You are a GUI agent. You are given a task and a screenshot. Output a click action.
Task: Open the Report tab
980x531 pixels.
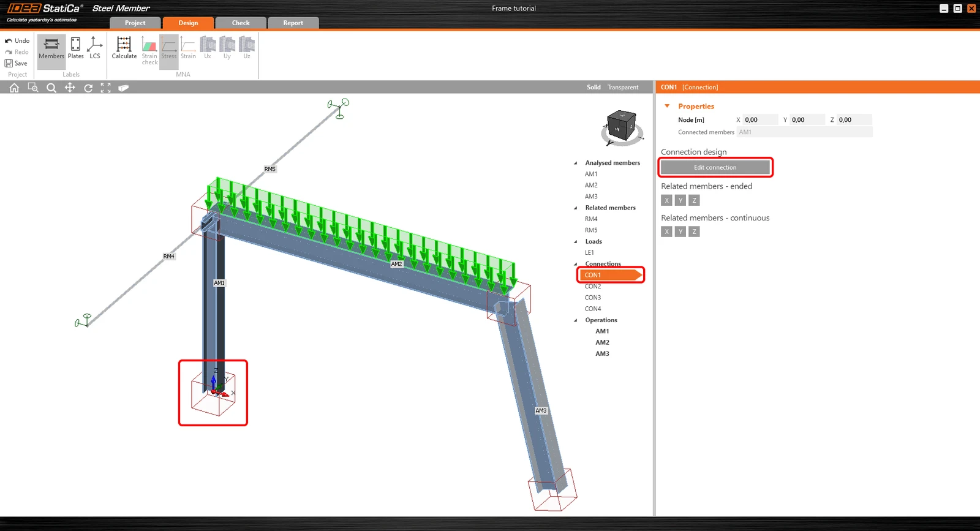[x=293, y=23]
